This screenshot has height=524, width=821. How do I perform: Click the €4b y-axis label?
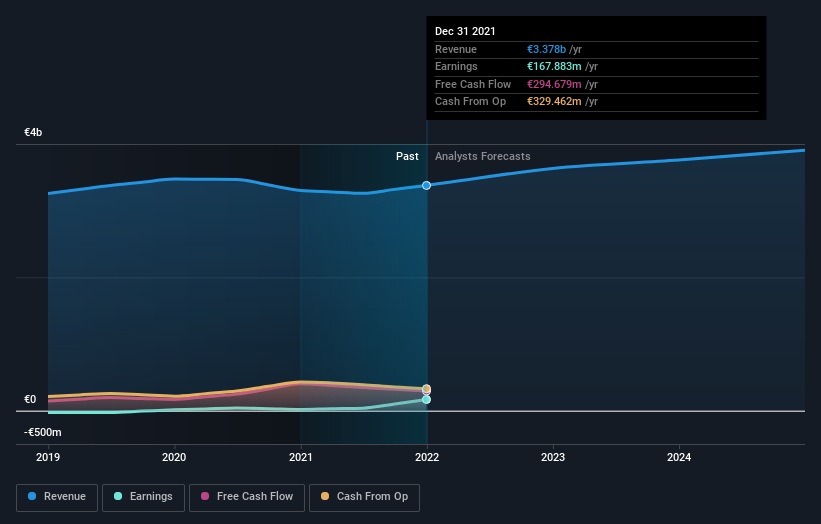click(33, 132)
